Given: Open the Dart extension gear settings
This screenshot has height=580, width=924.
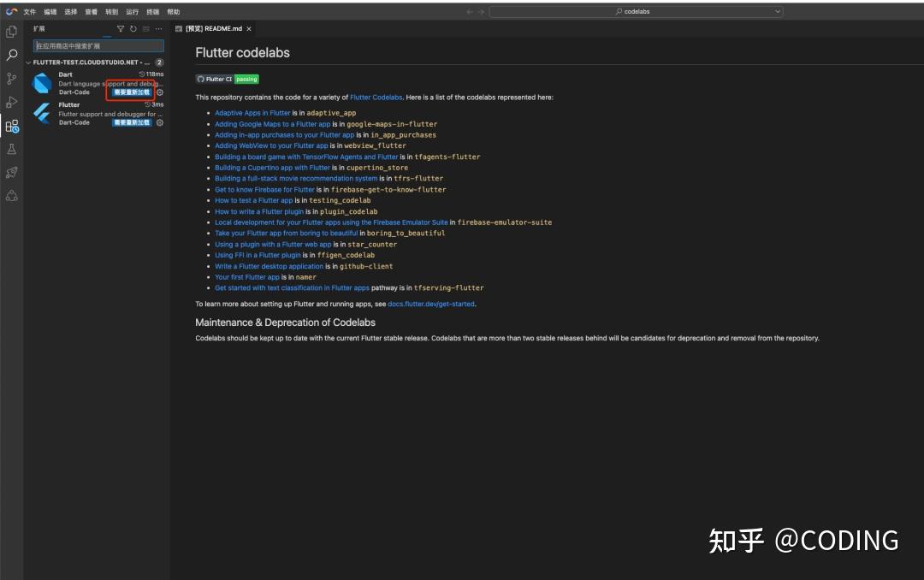Looking at the screenshot, I should (x=160, y=92).
